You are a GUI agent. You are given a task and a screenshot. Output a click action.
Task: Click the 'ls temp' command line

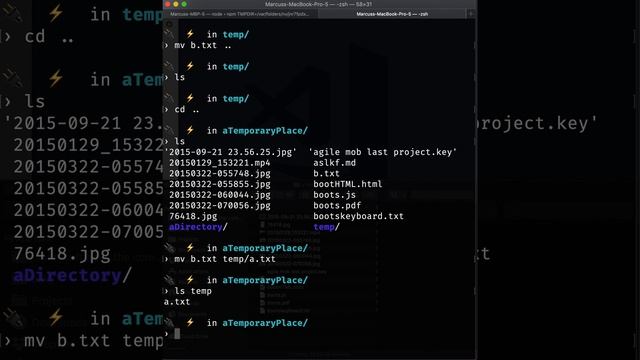[193, 291]
